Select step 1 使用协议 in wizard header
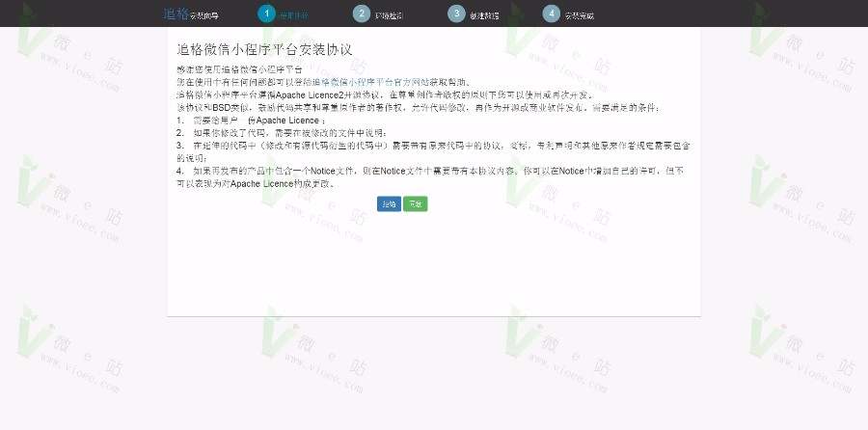Screen dimensions: 868x430 click(283, 14)
